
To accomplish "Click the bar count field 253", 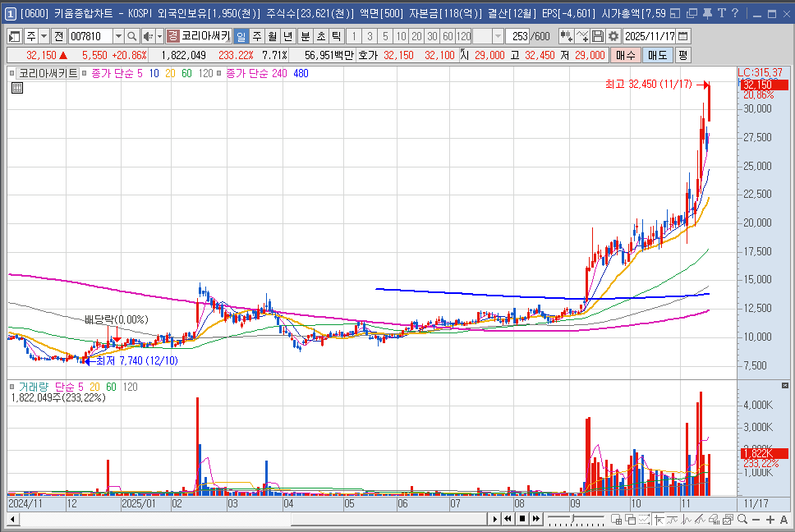I will click(518, 36).
